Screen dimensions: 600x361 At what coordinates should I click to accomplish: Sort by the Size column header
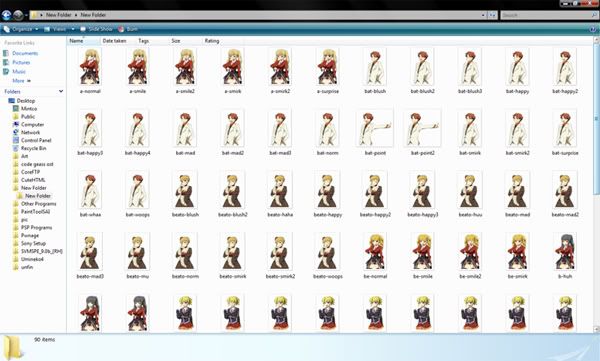(176, 41)
